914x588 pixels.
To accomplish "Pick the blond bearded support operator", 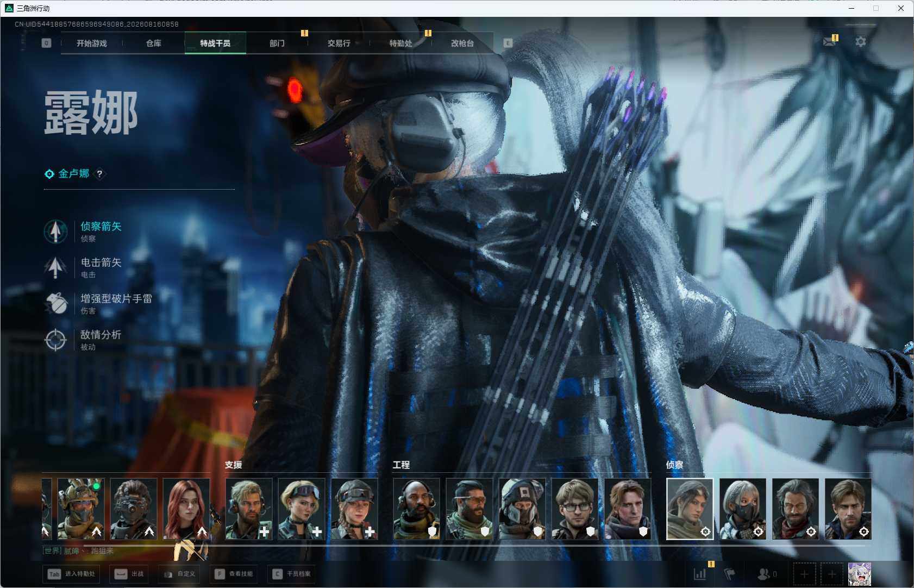I will pyautogui.click(x=249, y=509).
